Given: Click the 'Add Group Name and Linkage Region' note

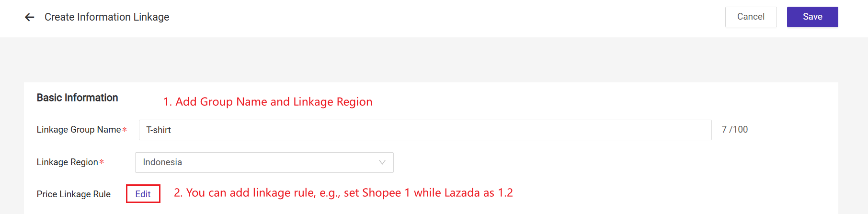Looking at the screenshot, I should 268,102.
